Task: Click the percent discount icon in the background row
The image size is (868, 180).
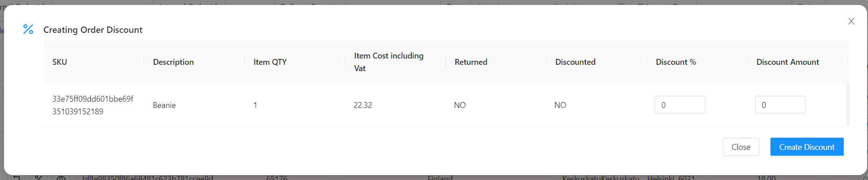Action: 39,178
